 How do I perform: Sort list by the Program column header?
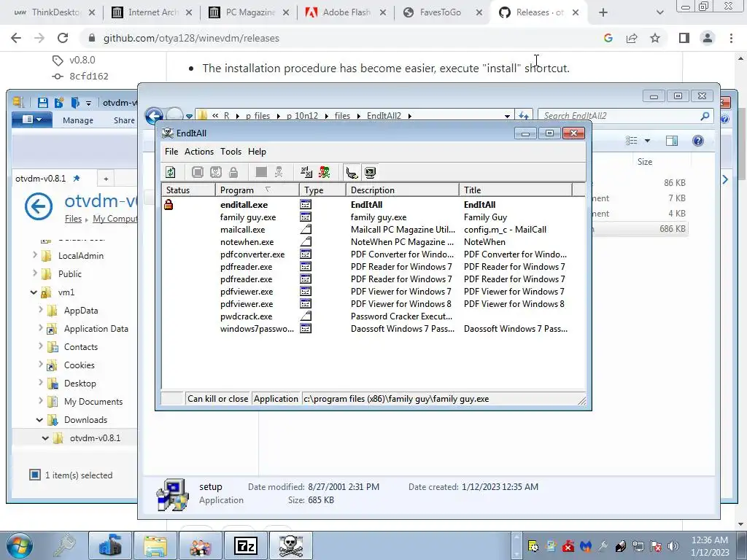258,190
